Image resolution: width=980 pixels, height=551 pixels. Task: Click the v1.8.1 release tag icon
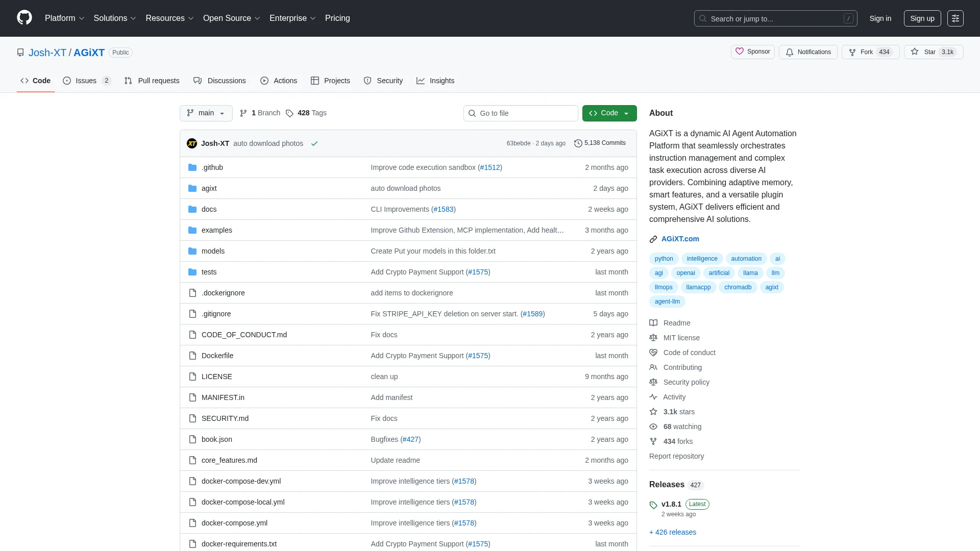tap(653, 505)
